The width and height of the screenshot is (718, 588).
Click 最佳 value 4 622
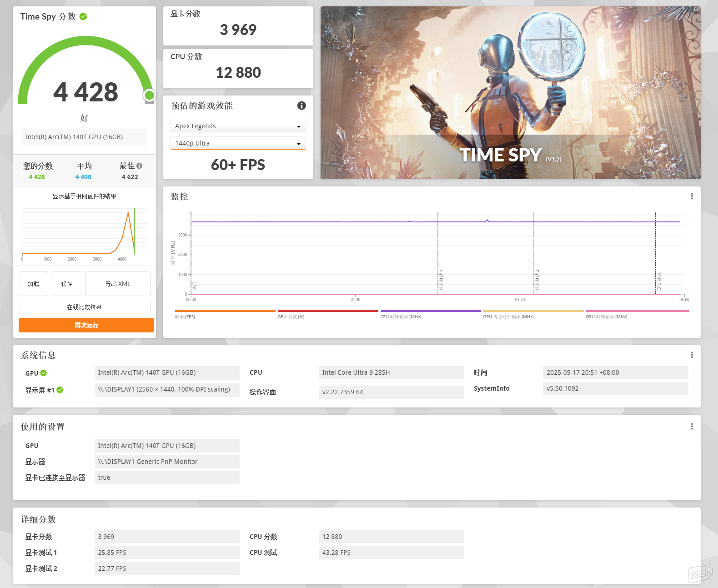(x=130, y=177)
